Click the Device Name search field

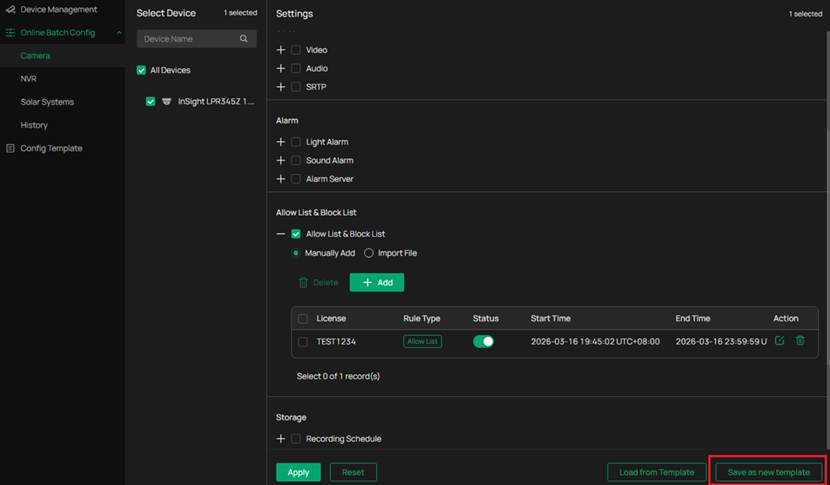coord(188,39)
